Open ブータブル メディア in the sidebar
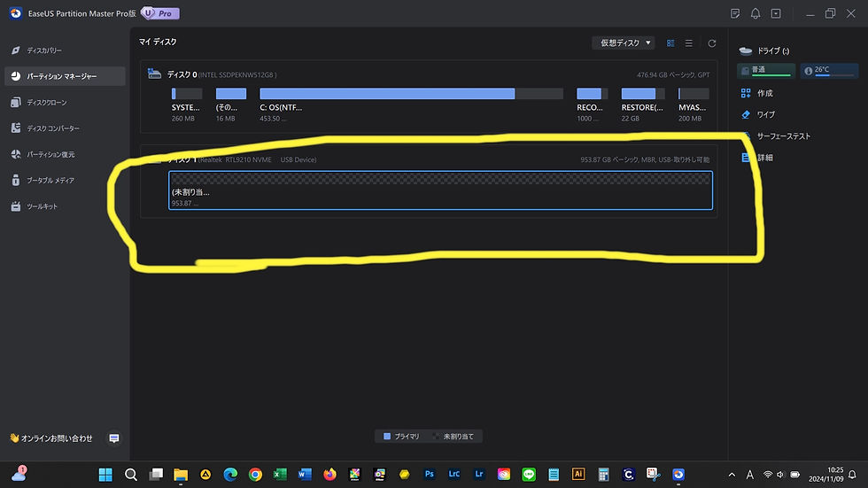This screenshot has height=488, width=868. tap(64, 181)
